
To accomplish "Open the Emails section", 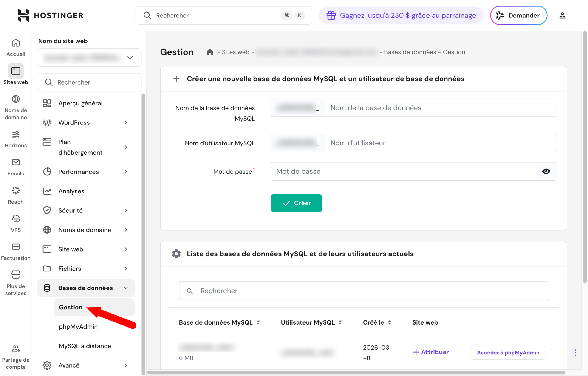I will pos(16,167).
